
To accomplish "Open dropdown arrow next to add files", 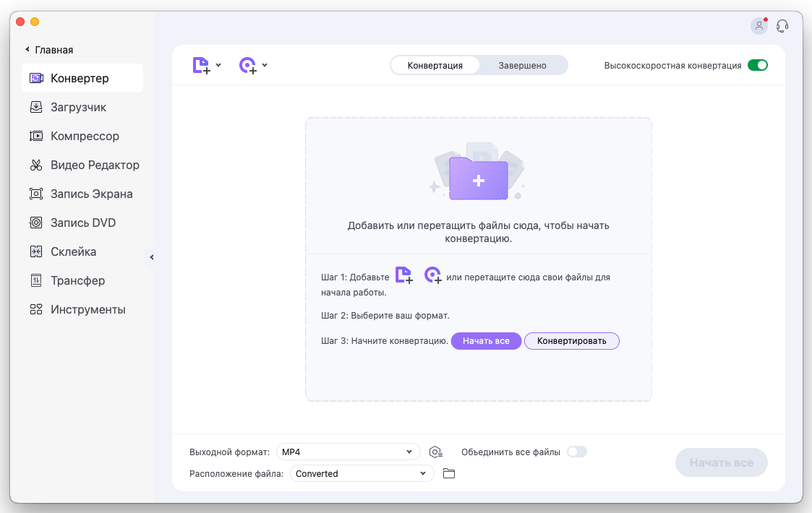I will pos(218,65).
